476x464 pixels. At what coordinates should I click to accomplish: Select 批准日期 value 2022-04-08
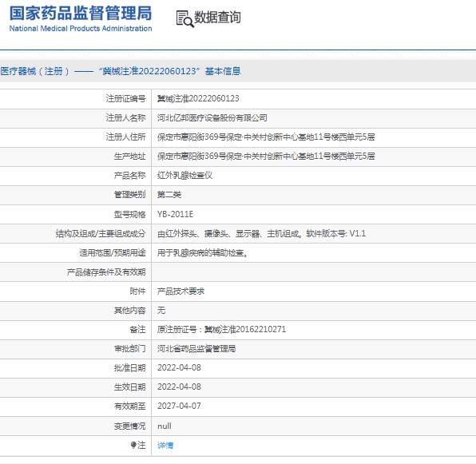click(179, 367)
